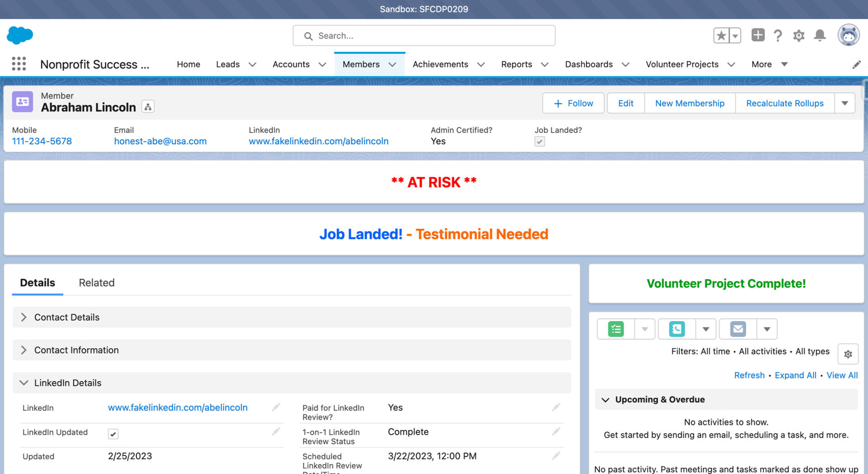Image resolution: width=868 pixels, height=474 pixels.
Task: Open the Members tab dropdown arrow
Action: [392, 65]
